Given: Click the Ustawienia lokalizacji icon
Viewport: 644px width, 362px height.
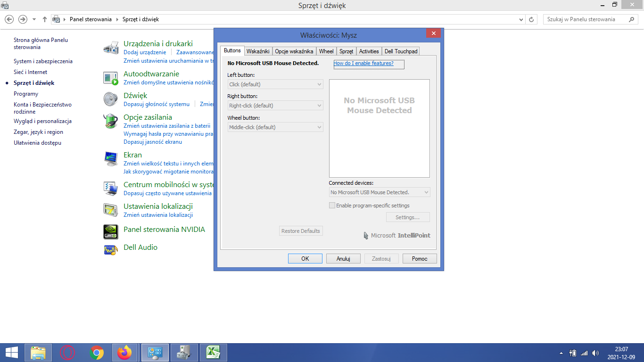Looking at the screenshot, I should [111, 210].
